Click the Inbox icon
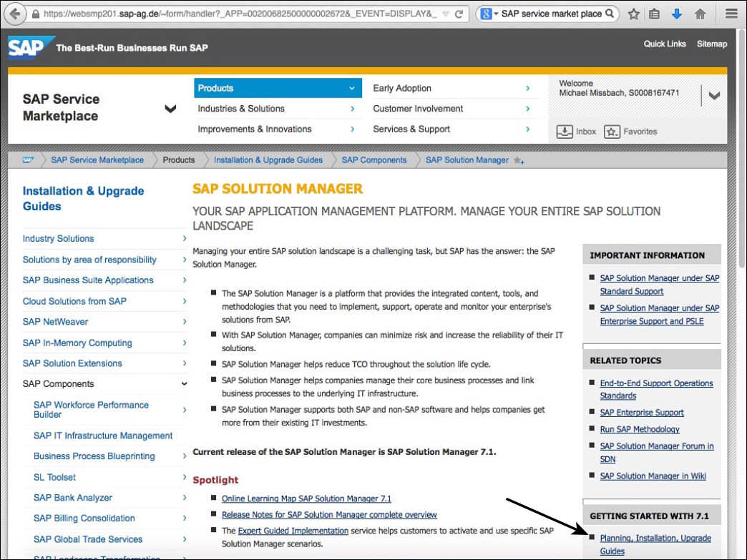 [565, 132]
